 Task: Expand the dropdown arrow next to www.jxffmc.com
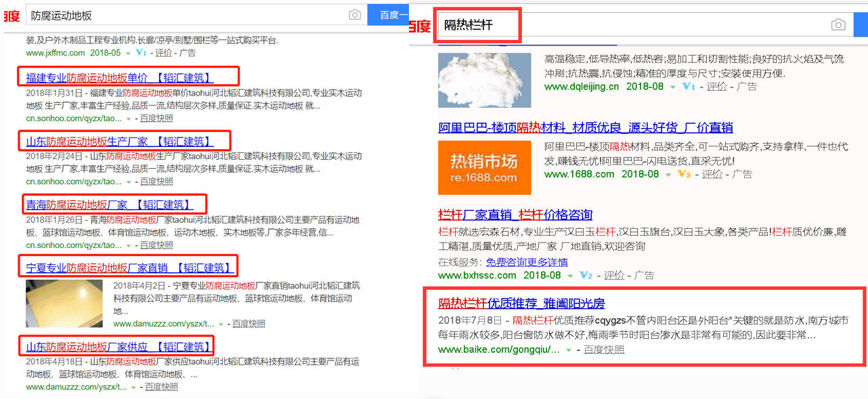[129, 53]
